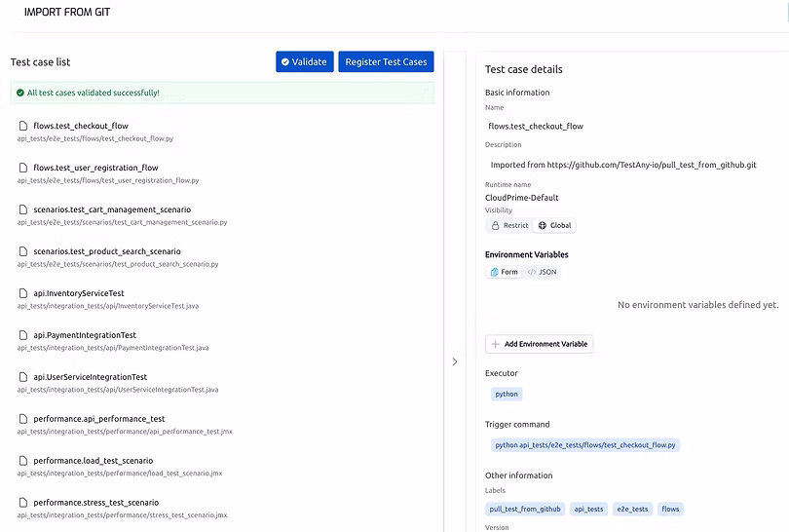Click the IMPORT FROM GIT page title
Screen dimensions: 789x532
pos(67,12)
